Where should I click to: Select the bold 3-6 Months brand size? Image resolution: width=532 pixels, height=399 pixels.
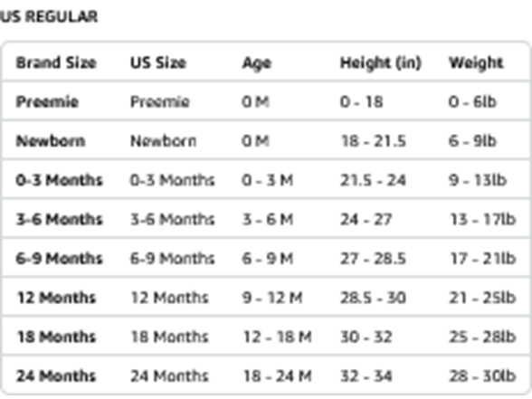[59, 219]
